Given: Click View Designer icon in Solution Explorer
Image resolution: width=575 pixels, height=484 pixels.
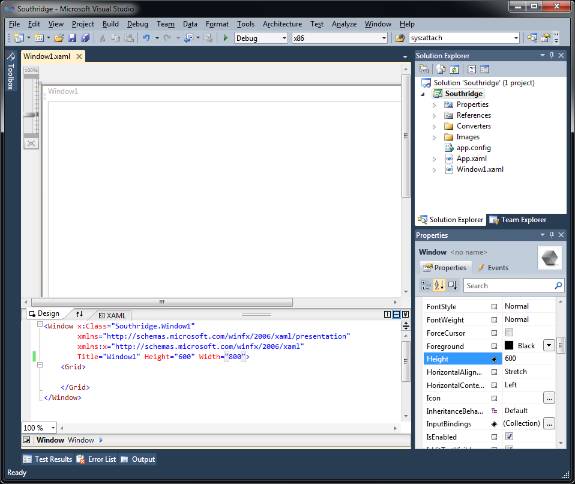Looking at the screenshot, I should click(485, 69).
